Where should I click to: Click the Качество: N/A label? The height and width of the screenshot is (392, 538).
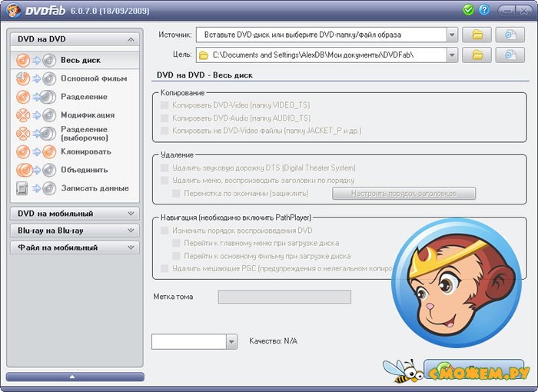pyautogui.click(x=273, y=341)
